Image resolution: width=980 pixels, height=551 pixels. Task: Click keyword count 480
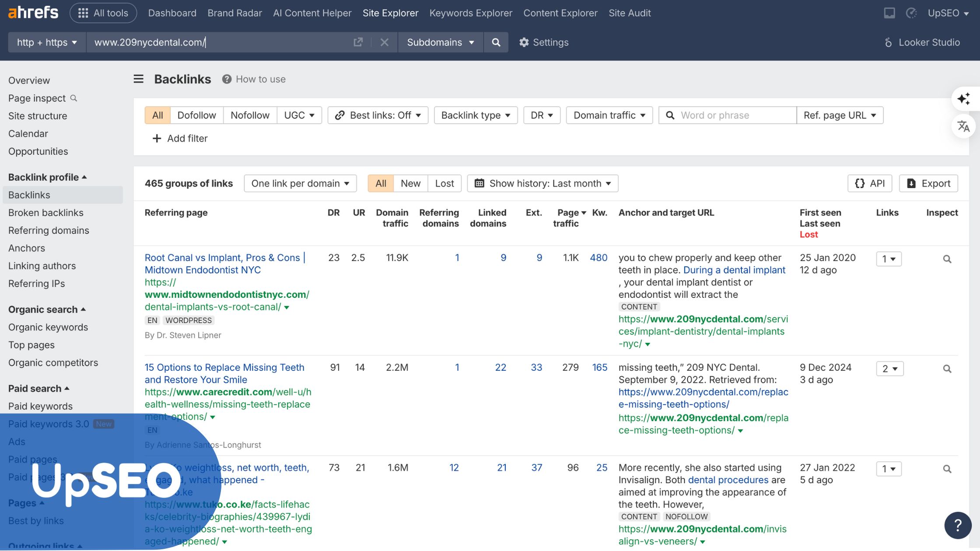(x=598, y=258)
